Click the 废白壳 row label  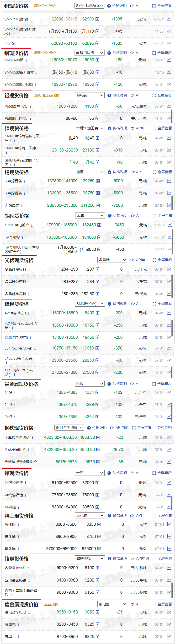point(10,624)
